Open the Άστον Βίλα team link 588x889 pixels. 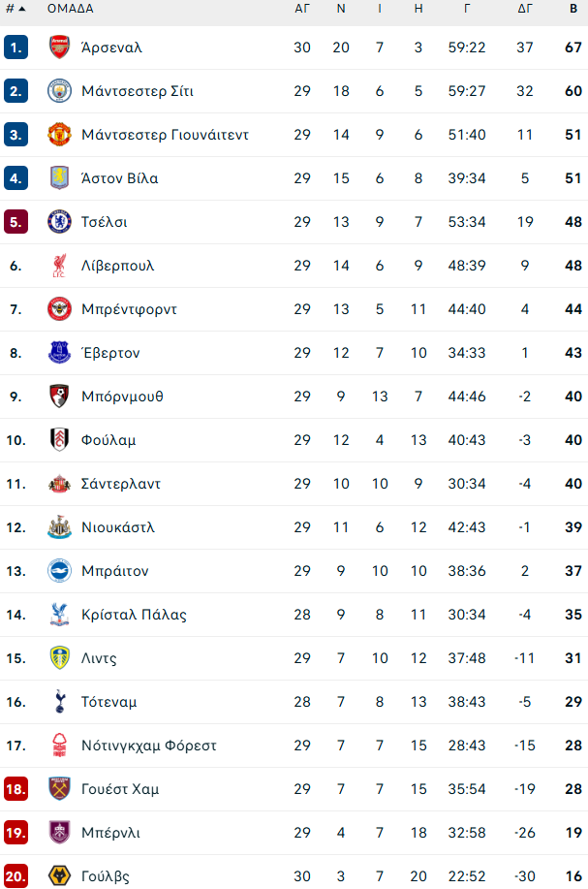coord(120,178)
